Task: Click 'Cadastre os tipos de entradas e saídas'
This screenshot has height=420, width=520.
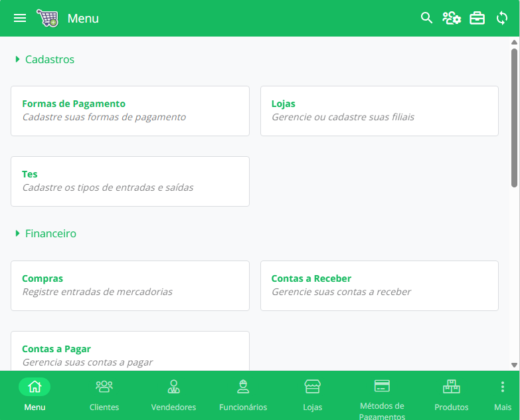Action: (x=108, y=187)
